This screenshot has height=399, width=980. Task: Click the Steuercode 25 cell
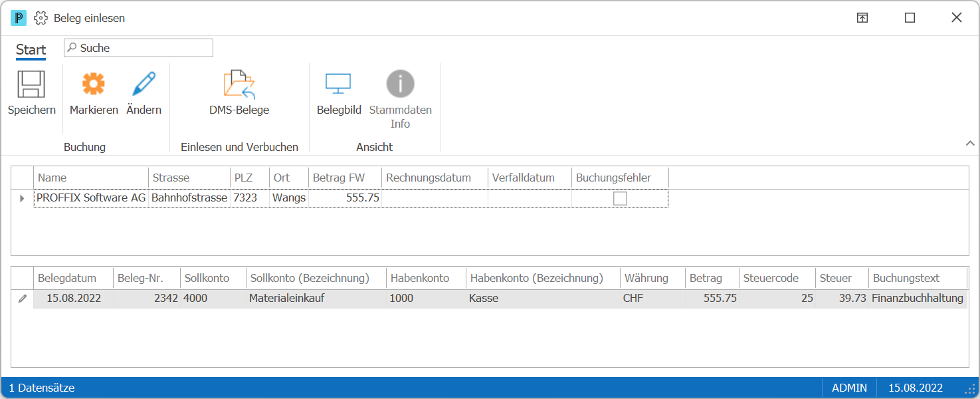(777, 299)
